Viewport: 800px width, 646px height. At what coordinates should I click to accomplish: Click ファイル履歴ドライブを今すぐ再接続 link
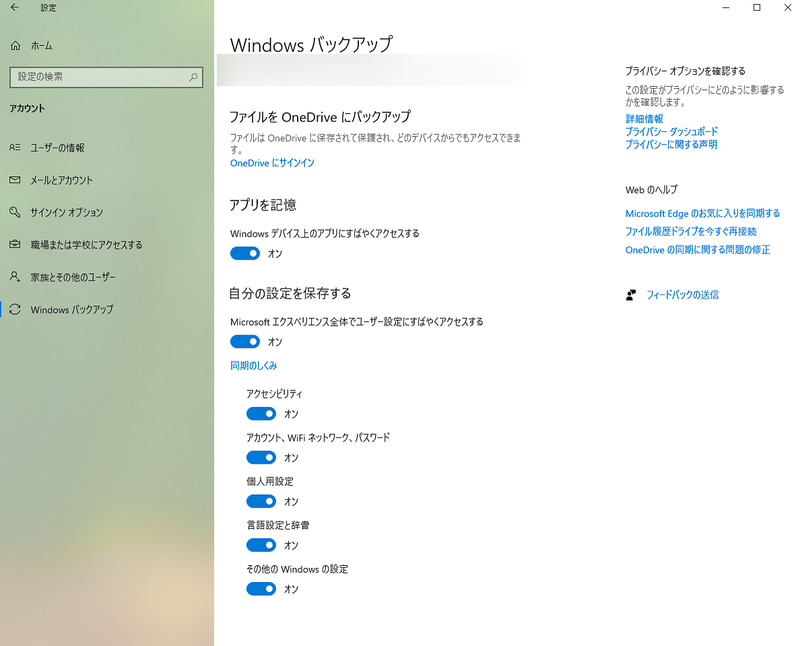tap(694, 230)
